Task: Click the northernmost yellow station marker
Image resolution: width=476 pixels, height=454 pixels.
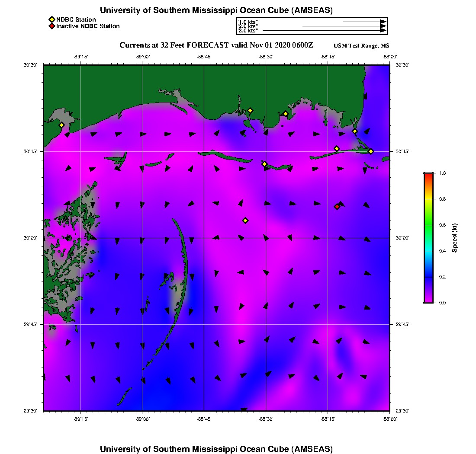Action: tap(250, 110)
